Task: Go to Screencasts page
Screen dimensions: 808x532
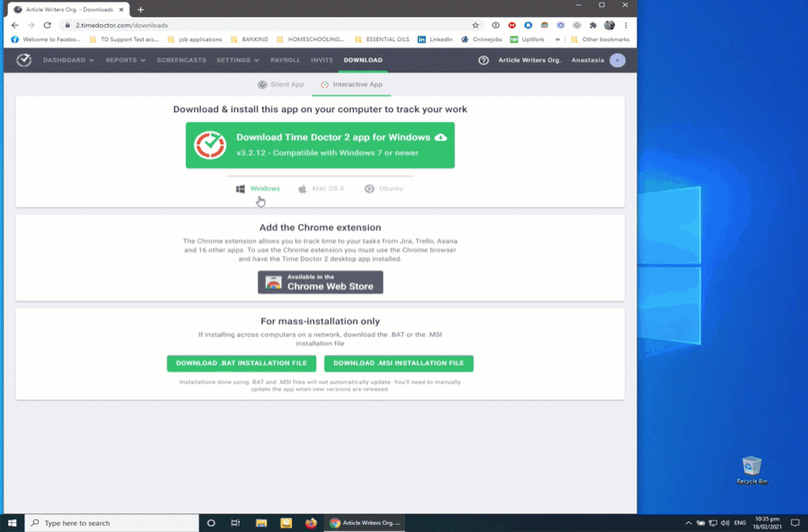Action: [181, 60]
